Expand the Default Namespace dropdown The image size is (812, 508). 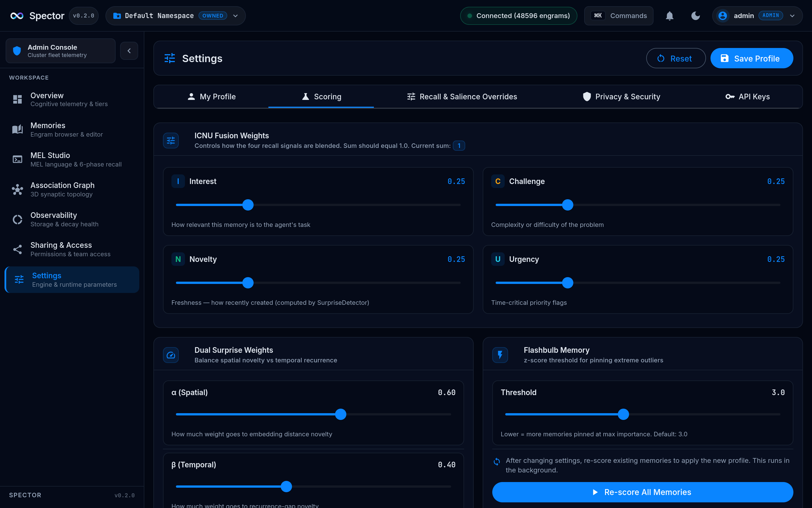pos(175,16)
